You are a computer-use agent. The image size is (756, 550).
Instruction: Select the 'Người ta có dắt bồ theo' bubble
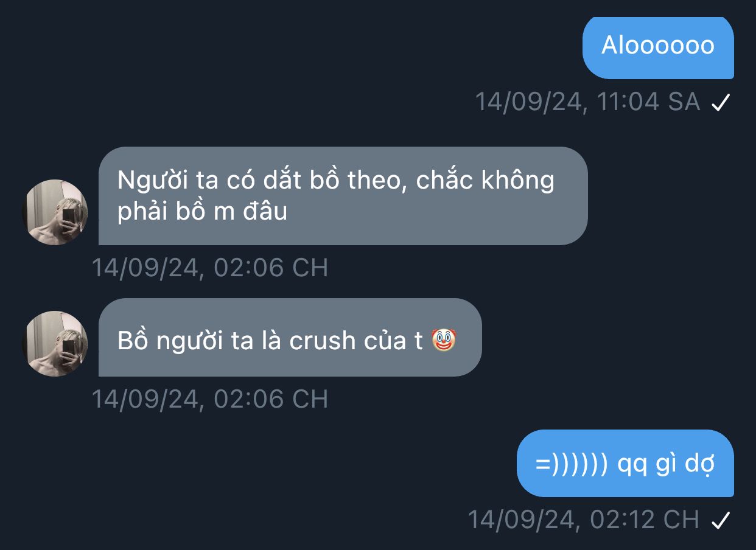(x=343, y=196)
